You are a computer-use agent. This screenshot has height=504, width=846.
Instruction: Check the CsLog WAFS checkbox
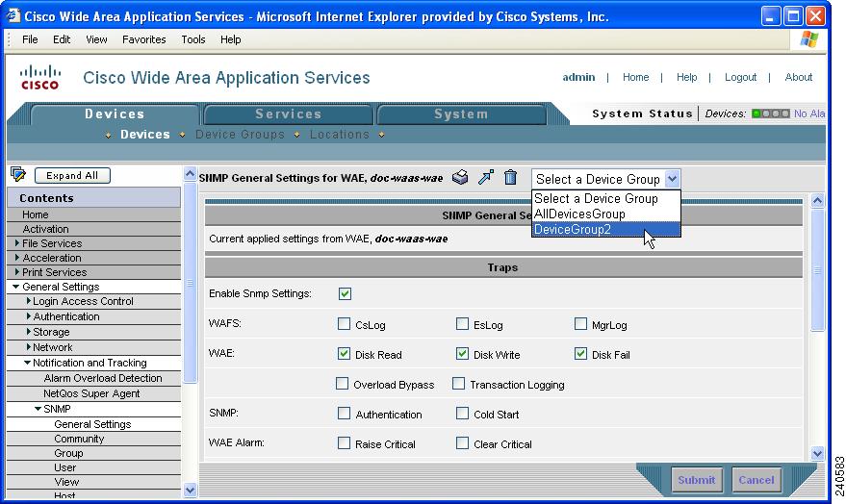(x=344, y=324)
